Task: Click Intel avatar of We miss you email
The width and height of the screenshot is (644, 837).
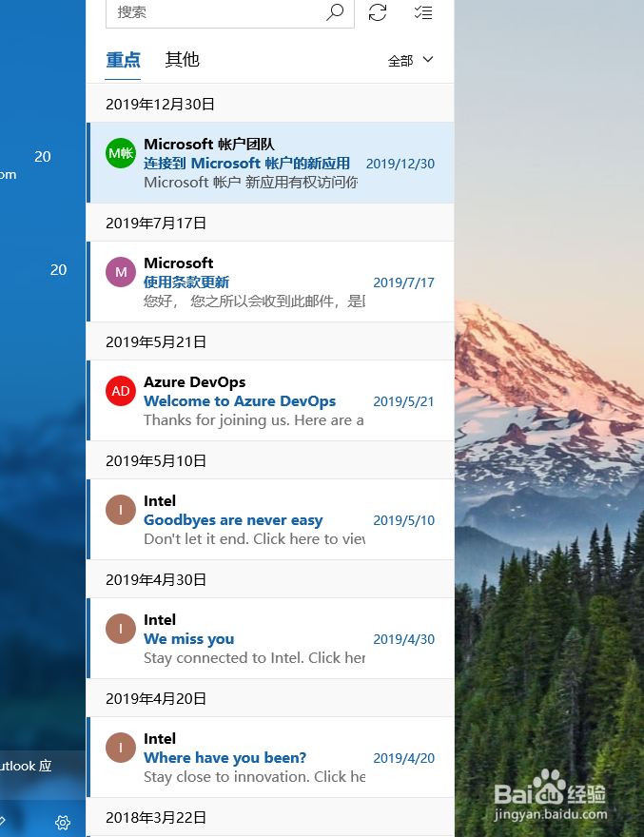Action: (x=121, y=629)
